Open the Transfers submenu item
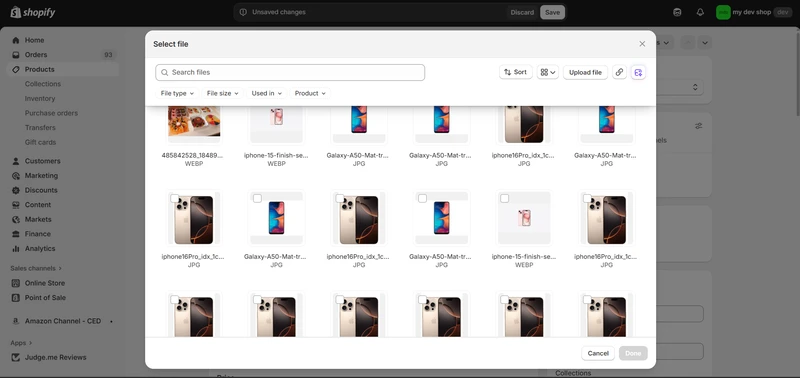800x378 pixels. [40, 128]
